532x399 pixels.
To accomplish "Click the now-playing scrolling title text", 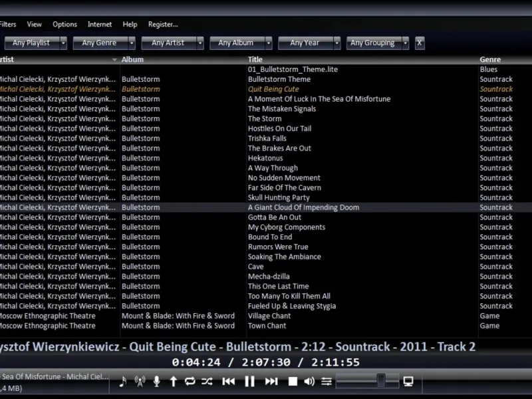I will click(x=237, y=346).
